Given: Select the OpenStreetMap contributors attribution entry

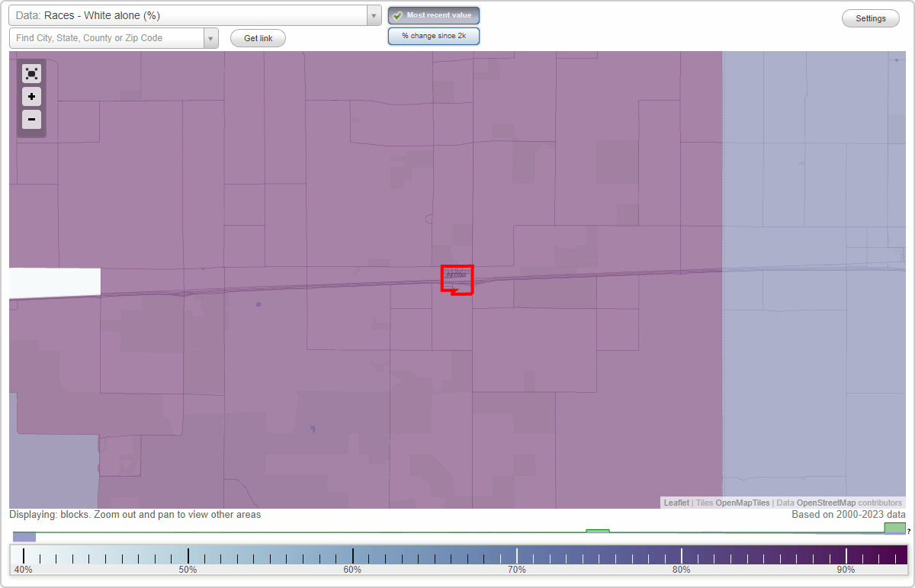Looking at the screenshot, I should point(837,503).
